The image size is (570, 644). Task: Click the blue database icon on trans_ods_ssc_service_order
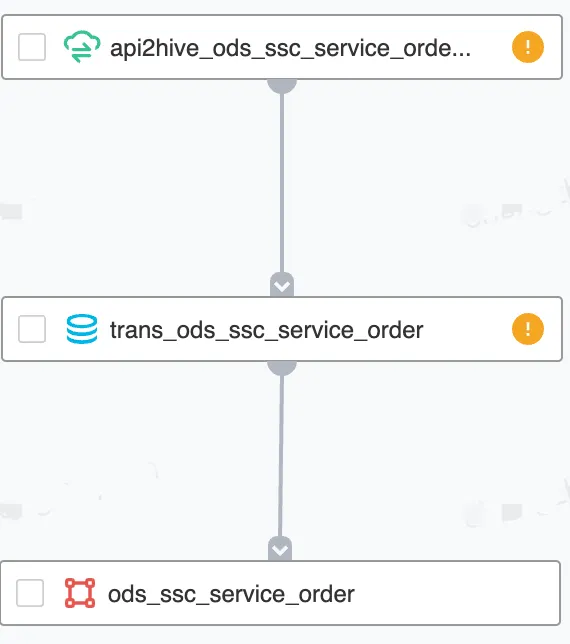[82, 329]
